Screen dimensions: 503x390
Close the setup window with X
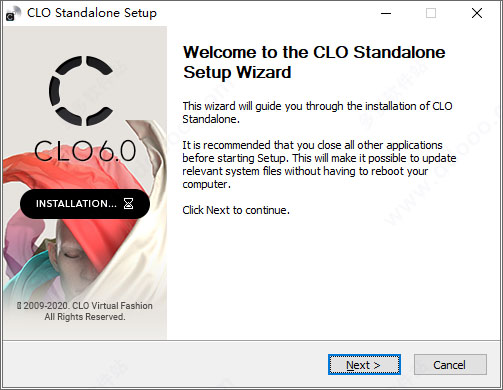tap(477, 13)
